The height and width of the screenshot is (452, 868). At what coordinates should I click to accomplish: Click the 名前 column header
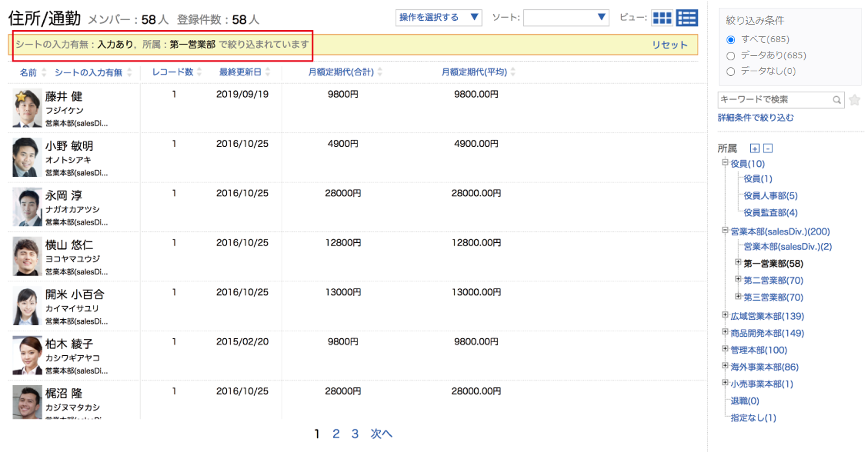pos(28,72)
